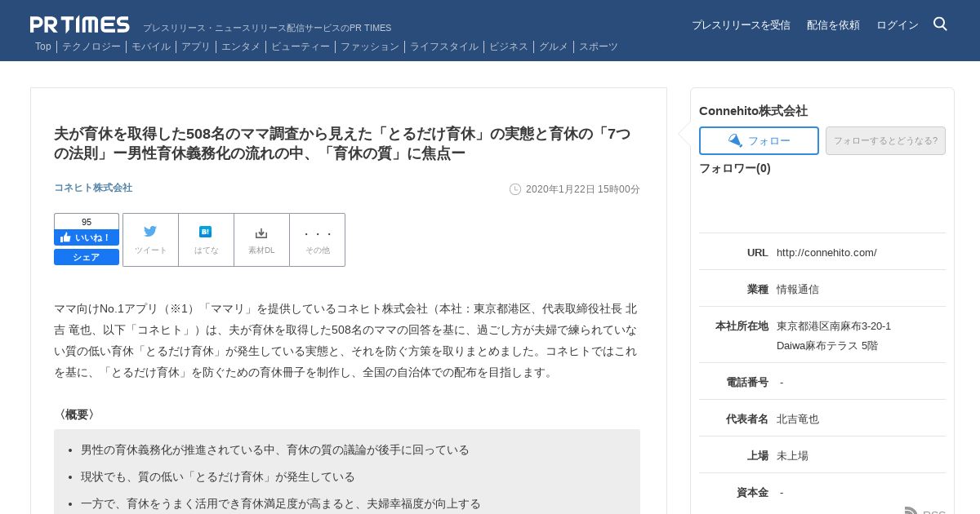
Task: Click the 2020年1月22日 15時00分 timestamp
Action: coord(582,189)
